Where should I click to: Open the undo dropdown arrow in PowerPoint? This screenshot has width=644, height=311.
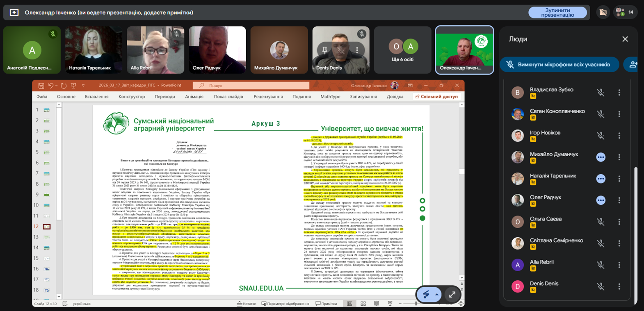pyautogui.click(x=57, y=86)
